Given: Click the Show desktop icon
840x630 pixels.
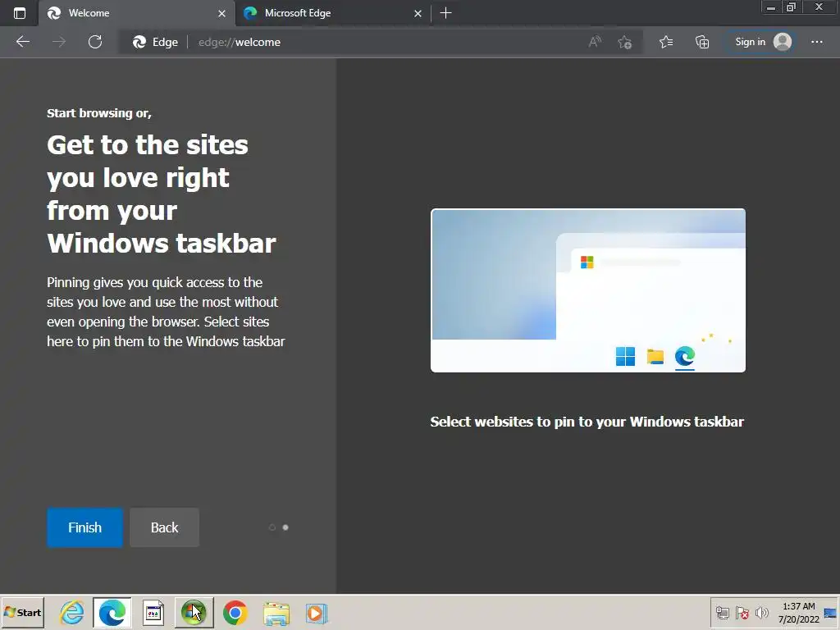Looking at the screenshot, I should (x=832, y=613).
